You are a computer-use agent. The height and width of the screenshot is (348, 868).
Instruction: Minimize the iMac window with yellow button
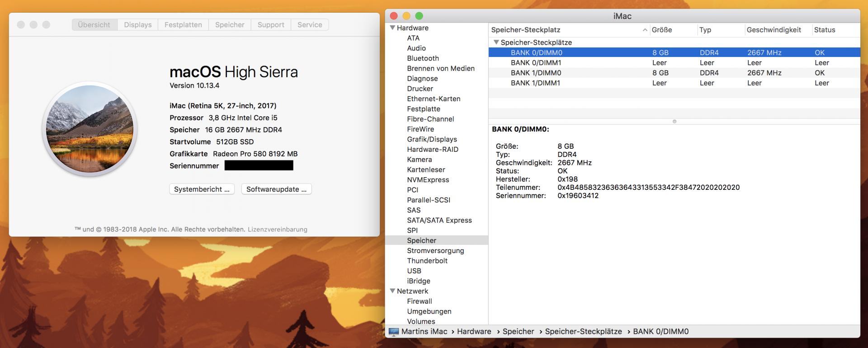[x=406, y=16]
